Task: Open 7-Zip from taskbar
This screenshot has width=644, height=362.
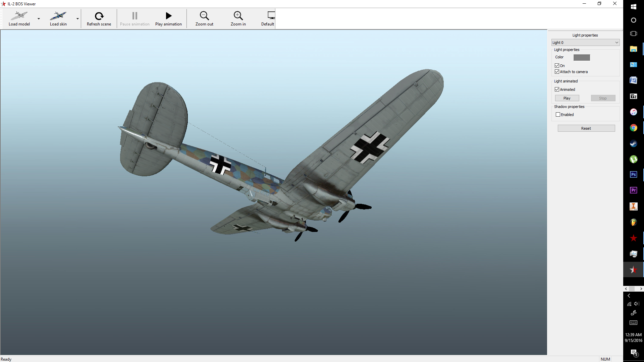Action: click(633, 96)
